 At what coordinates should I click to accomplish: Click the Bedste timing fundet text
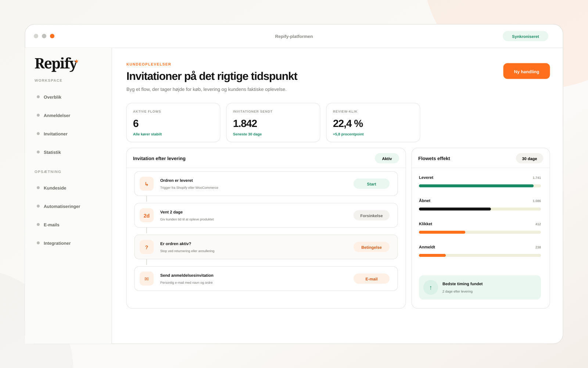click(462, 284)
